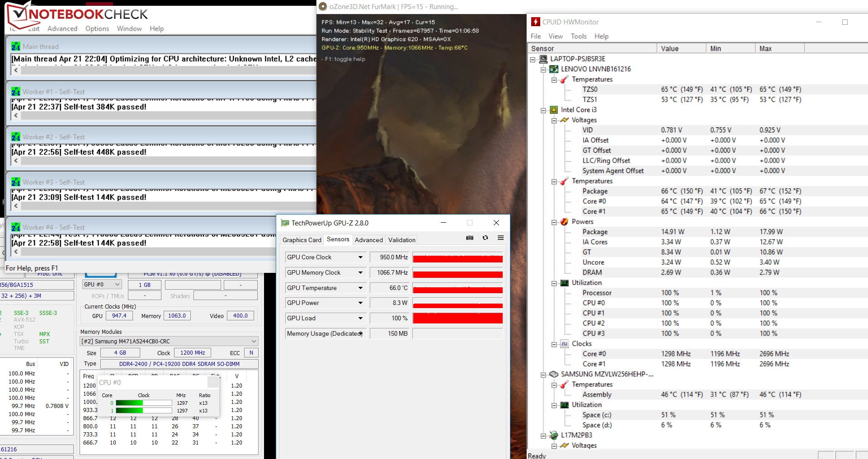Viewport: 868px width, 459px height.
Task: Select the Package power row 14.91 W
Action: click(698, 232)
